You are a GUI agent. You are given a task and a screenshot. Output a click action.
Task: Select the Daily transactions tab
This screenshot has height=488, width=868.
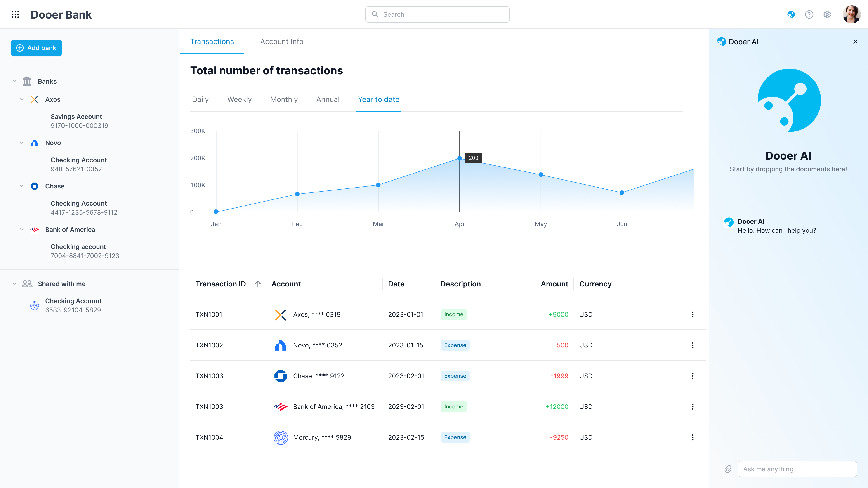(200, 99)
